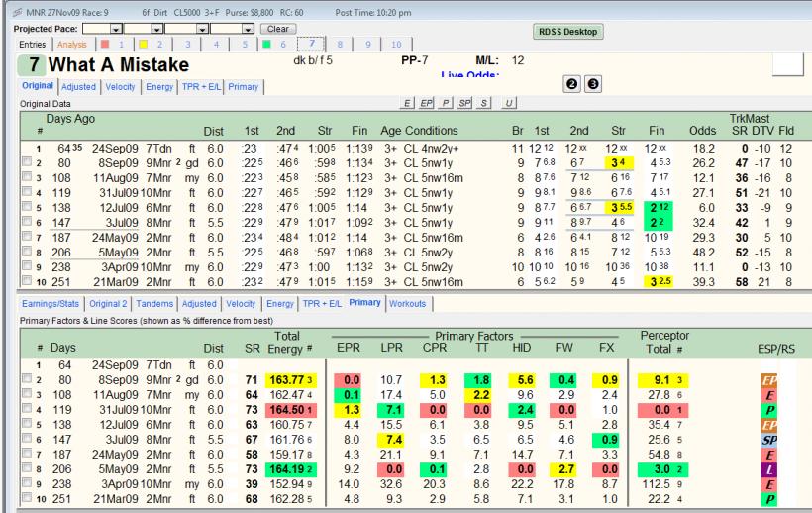Check line 6 (3Jul09) in Original Data
Image resolution: width=812 pixels, height=513 pixels.
click(x=27, y=222)
